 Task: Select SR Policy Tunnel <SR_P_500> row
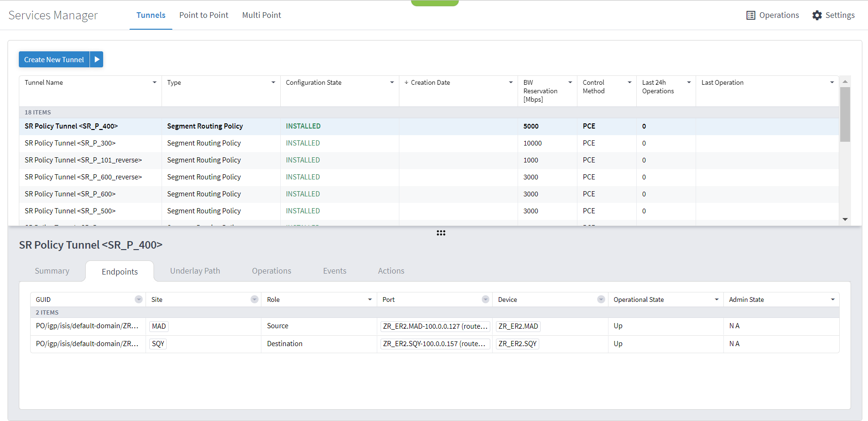point(429,211)
